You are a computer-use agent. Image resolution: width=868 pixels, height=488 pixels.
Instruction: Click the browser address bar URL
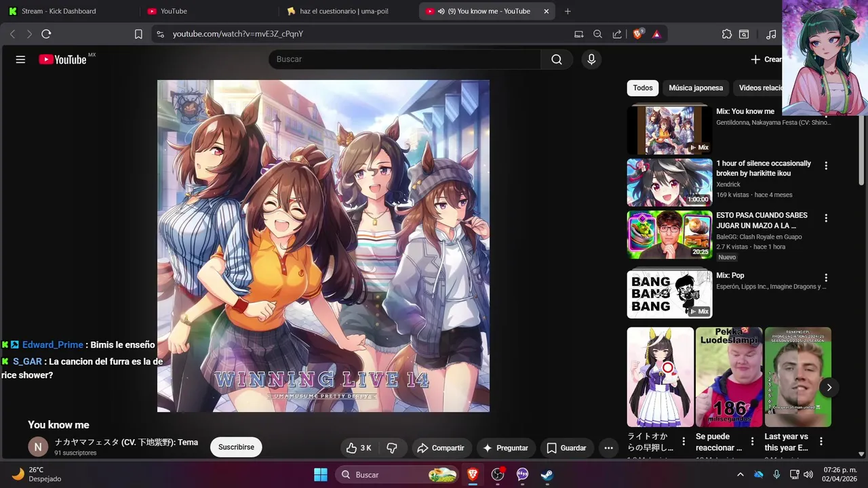(x=237, y=34)
